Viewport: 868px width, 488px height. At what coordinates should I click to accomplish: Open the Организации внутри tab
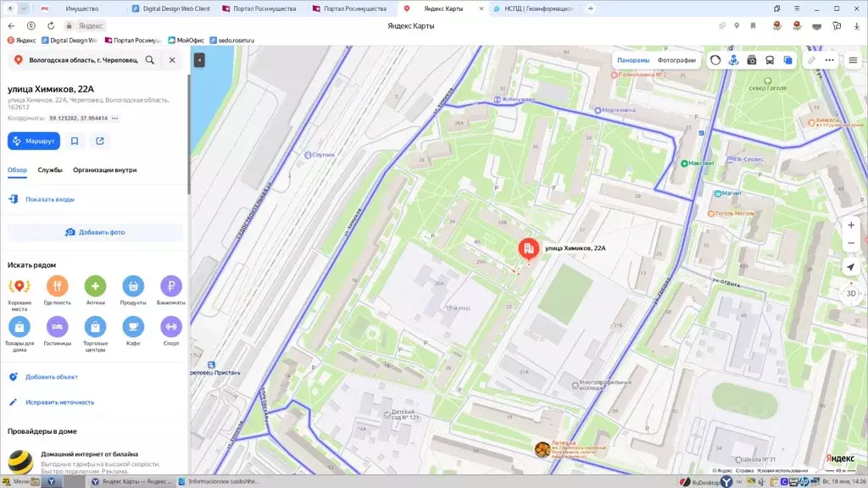coord(104,170)
